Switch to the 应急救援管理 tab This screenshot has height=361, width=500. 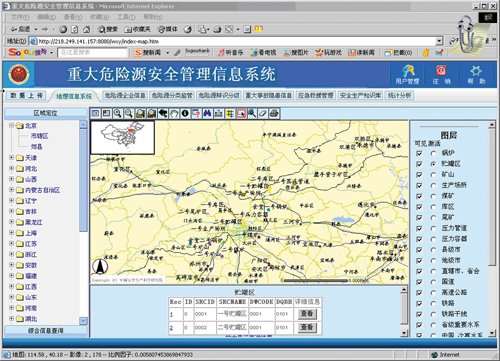coord(315,96)
